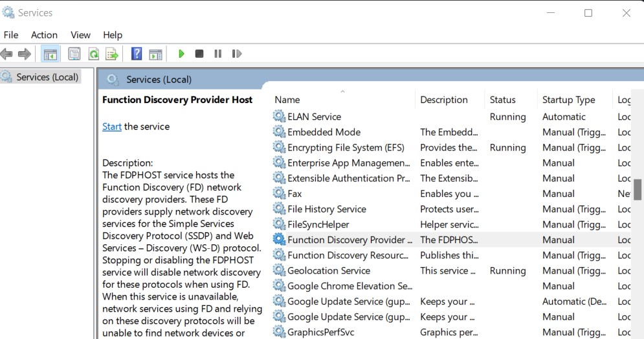
Task: Open the Action menu
Action: tap(44, 35)
